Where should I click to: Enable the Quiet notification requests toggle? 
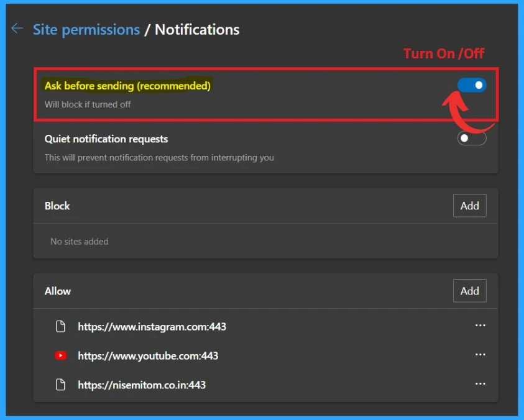coord(472,139)
